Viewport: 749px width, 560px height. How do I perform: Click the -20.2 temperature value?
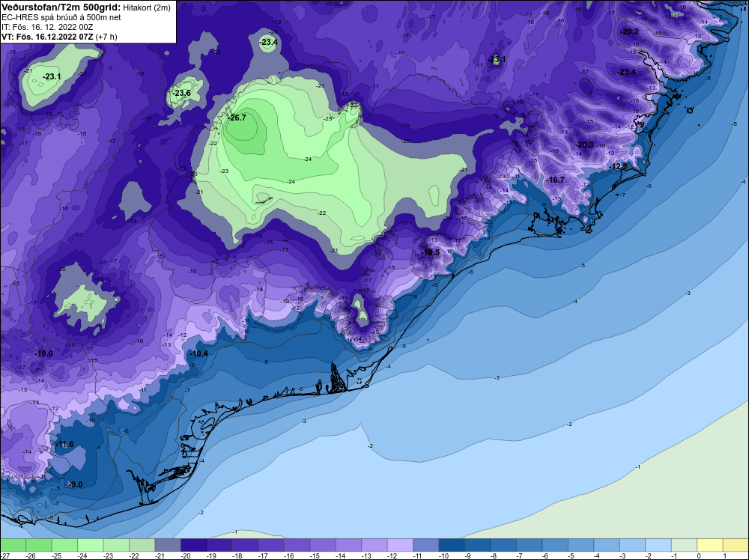630,32
